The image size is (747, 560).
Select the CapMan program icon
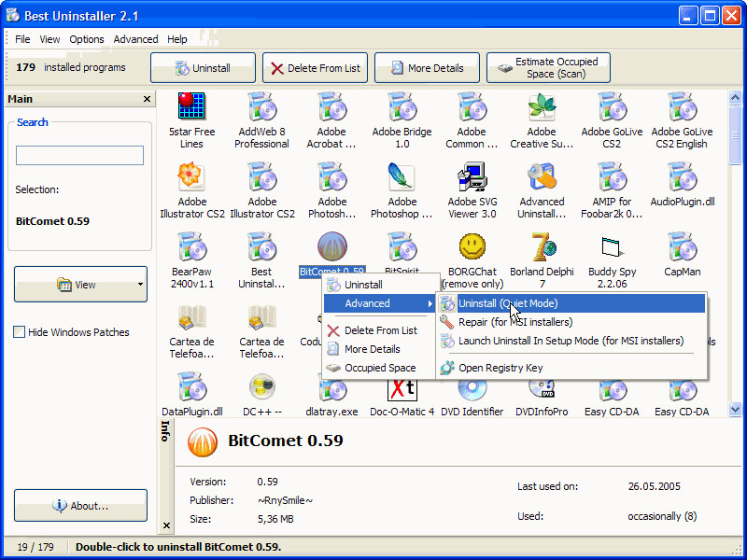coord(682,246)
